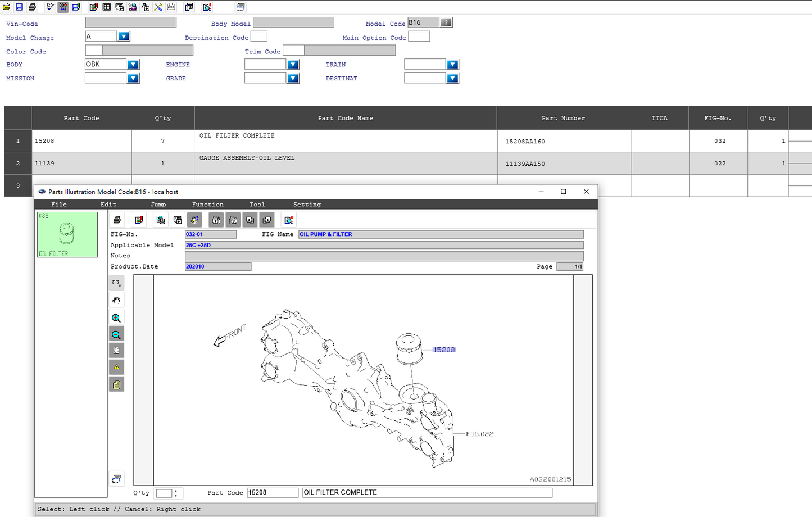Click the yellow warning triangle icon
812x517 pixels.
[116, 368]
